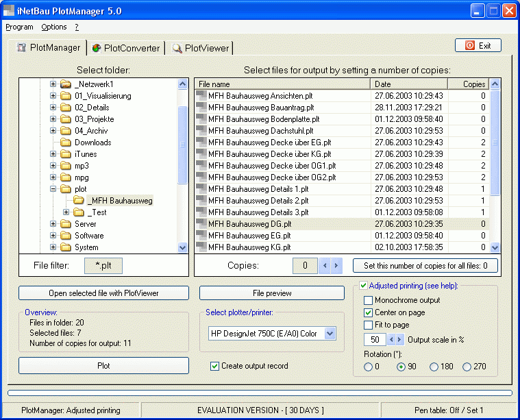Select the PlotManager tab

pos(49,47)
